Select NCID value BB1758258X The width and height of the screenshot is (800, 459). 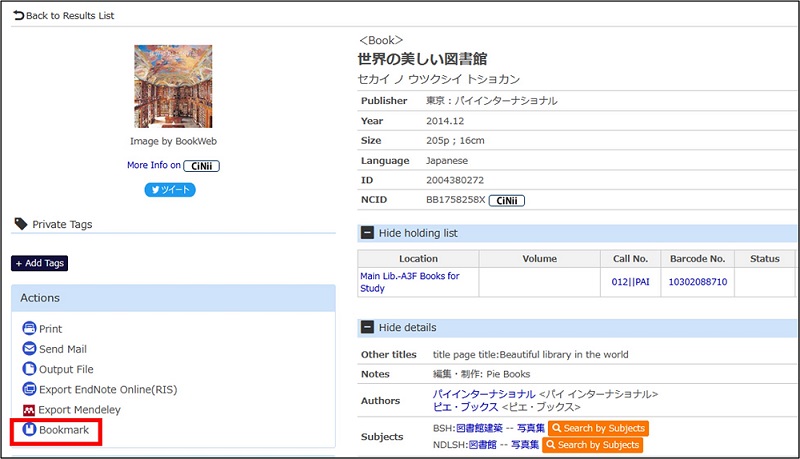pyautogui.click(x=456, y=200)
